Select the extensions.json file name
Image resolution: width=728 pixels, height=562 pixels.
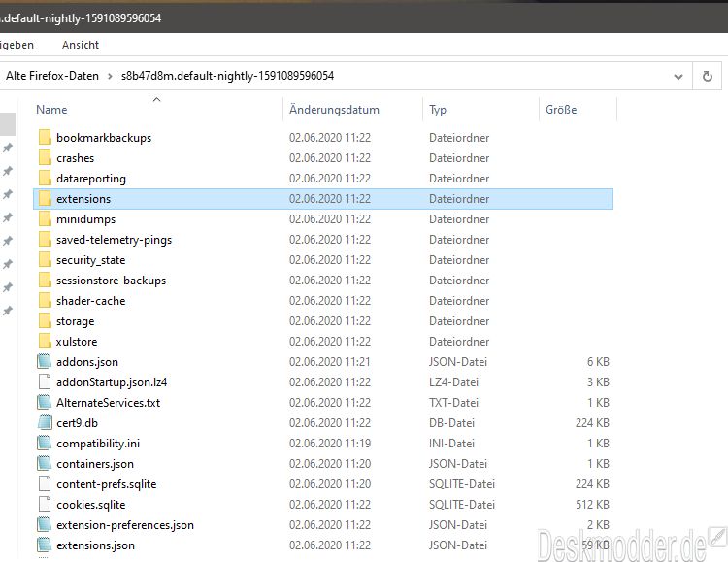click(x=96, y=545)
